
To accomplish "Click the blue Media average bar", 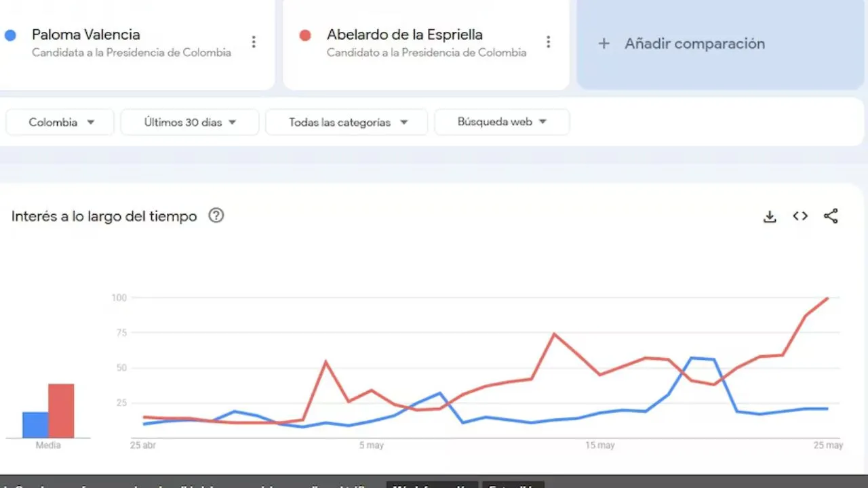I will coord(35,425).
